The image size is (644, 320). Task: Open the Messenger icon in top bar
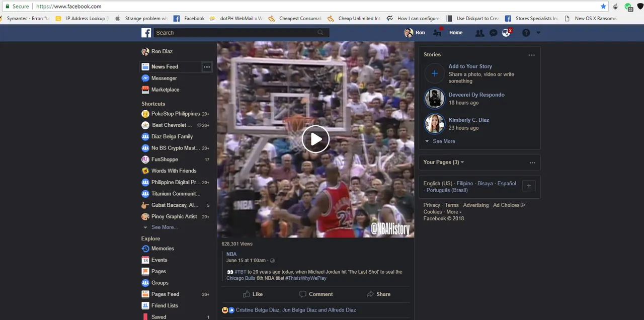494,33
